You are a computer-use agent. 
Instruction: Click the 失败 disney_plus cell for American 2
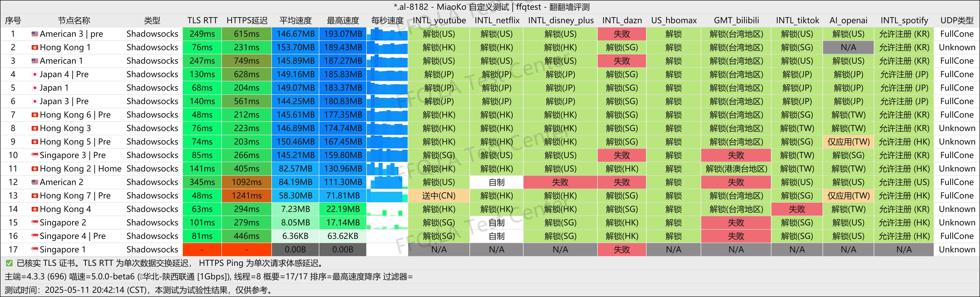point(560,182)
